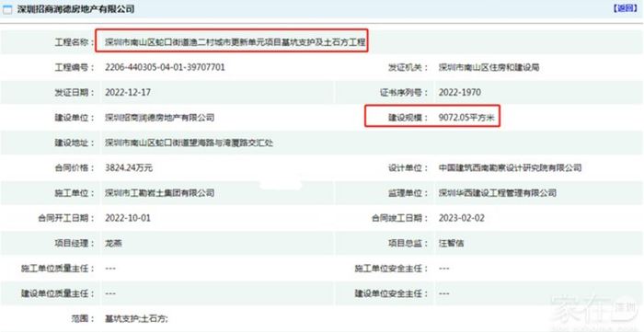
Task: Click contract price 3824.24万元
Action: pyautogui.click(x=129, y=168)
